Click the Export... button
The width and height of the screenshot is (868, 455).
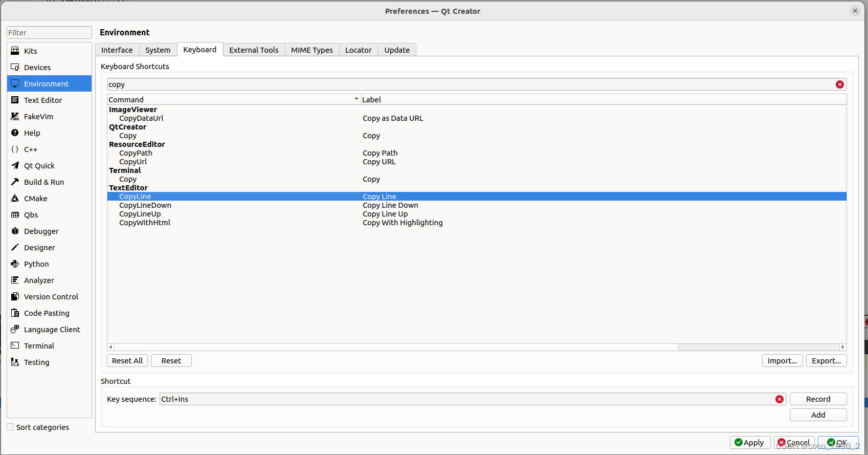tap(827, 361)
